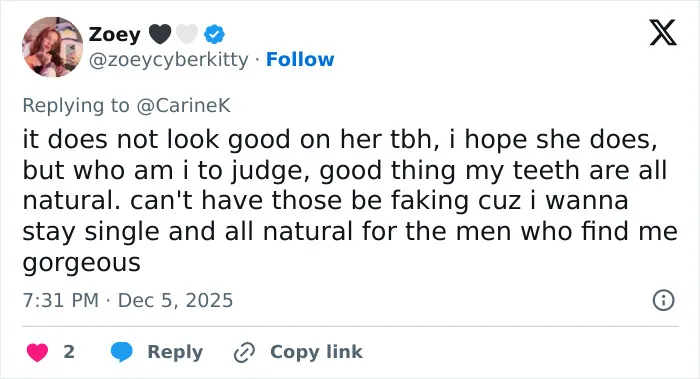Screen dimensions: 700x379
Task: Follow the zoeycyberkitty account
Action: click(x=300, y=59)
